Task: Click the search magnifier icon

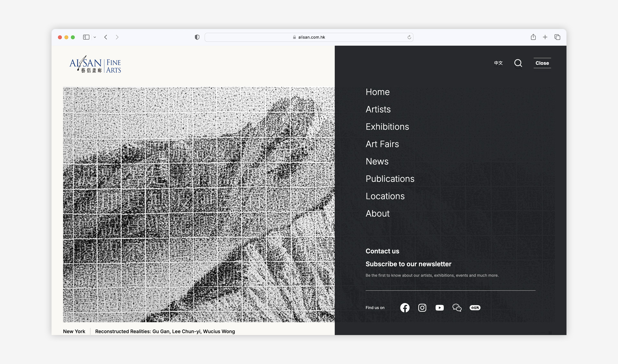Action: click(x=518, y=63)
